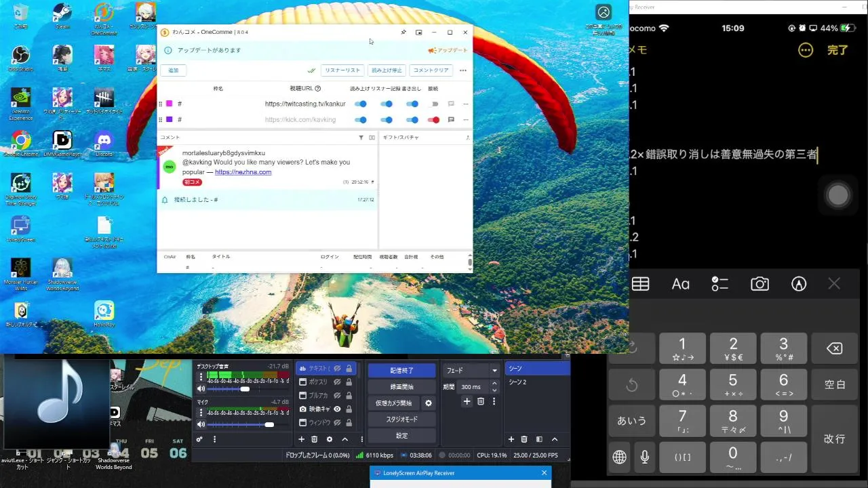
Task: Toggle リスナー記録 for the twitcasting row
Action: (387, 104)
